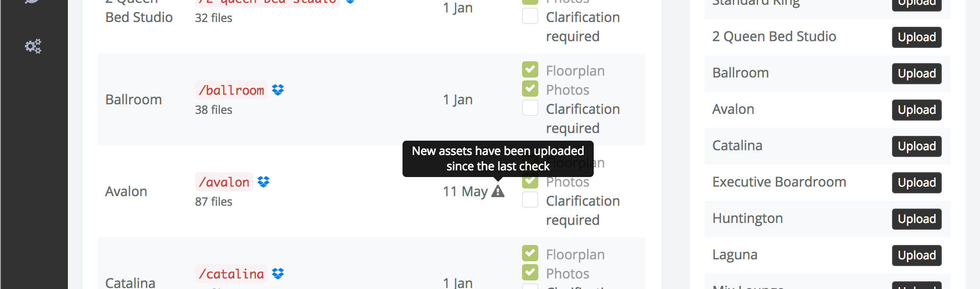Uncheck Photos checkbox for Ballroom
Screen dimensions: 980x289
(x=530, y=89)
